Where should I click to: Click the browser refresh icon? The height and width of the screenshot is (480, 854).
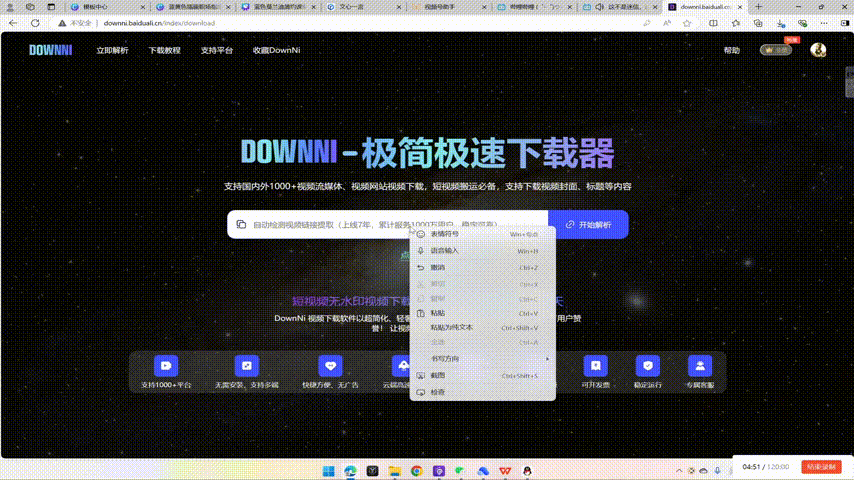click(36, 22)
